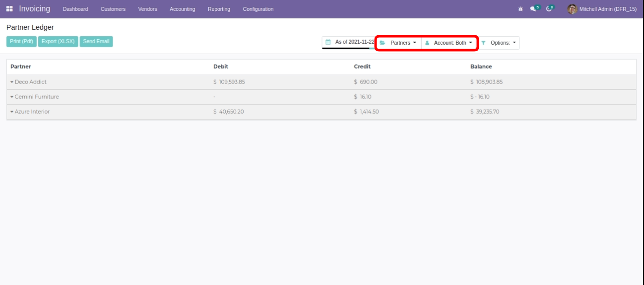Viewport: 644px width, 285px height.
Task: Open the activities clock icon
Action: point(550,9)
